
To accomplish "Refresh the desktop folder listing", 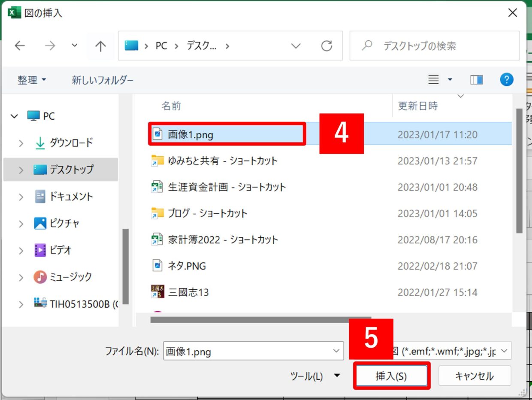I will click(x=327, y=45).
